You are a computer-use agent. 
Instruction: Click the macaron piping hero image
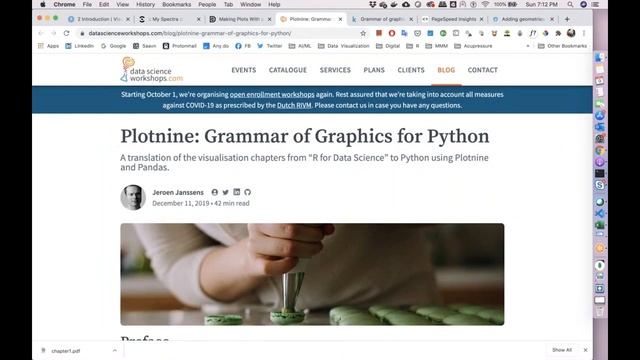coord(312,274)
